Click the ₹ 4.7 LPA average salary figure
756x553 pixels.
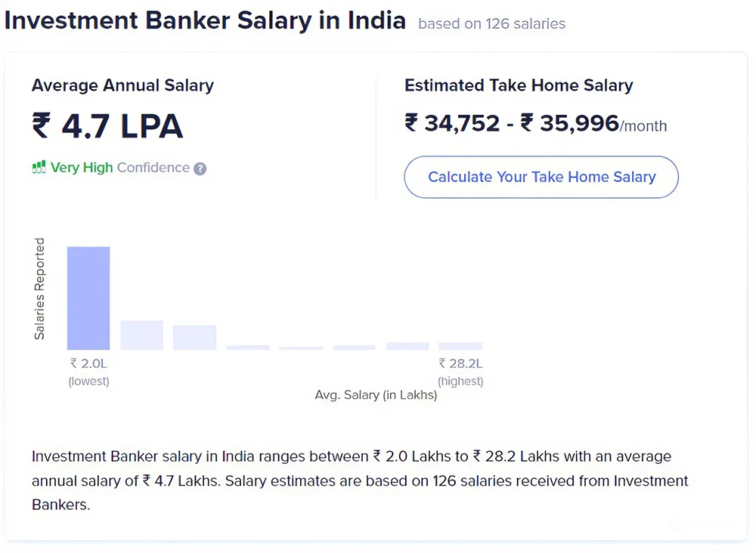(107, 126)
